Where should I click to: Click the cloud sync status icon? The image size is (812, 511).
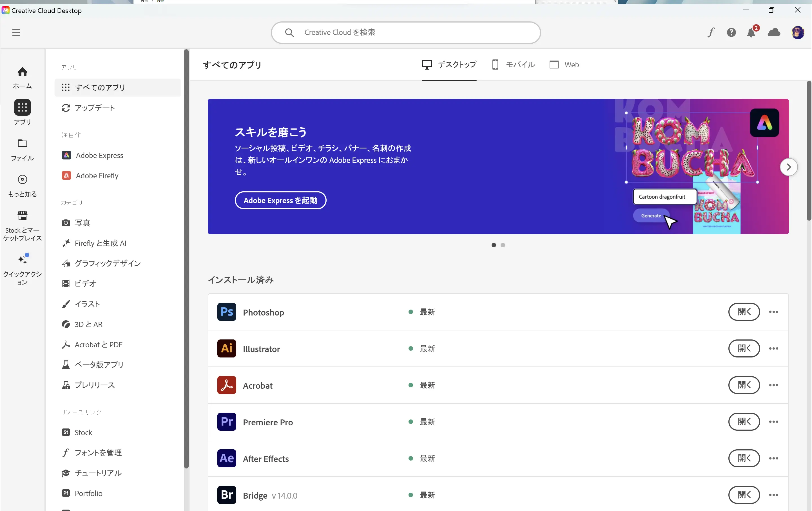coord(774,32)
